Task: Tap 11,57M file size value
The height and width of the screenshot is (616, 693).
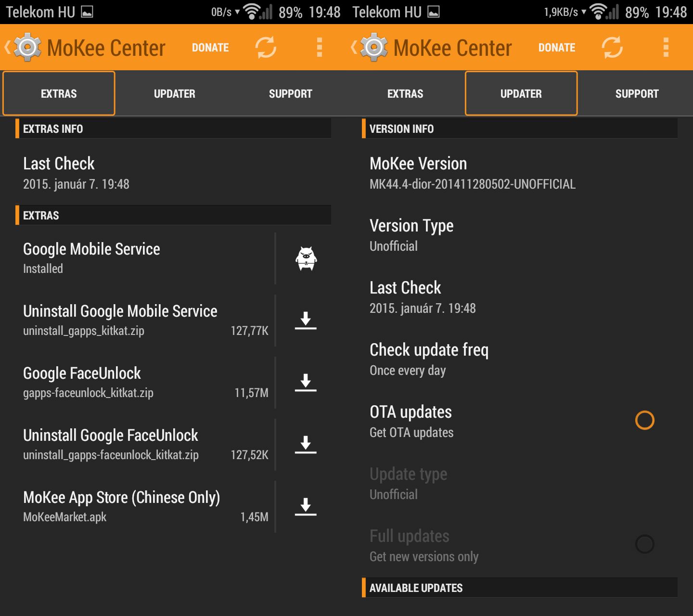Action: click(x=251, y=393)
